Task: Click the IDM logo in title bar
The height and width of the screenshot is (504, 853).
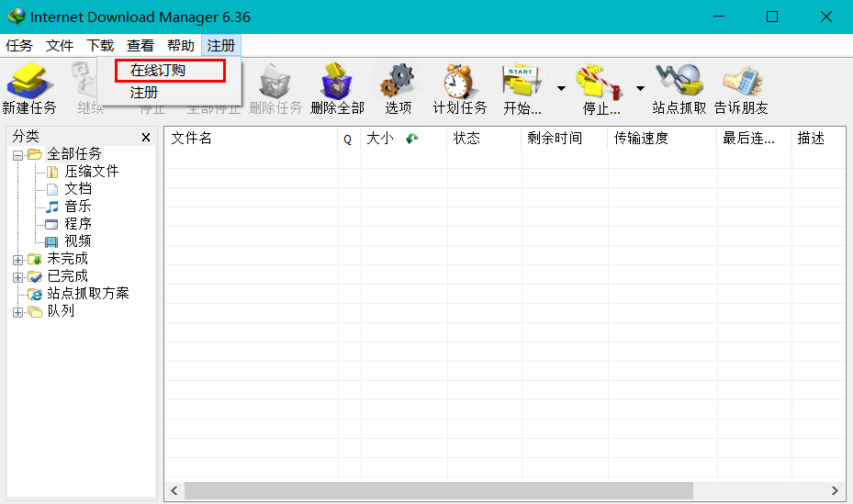Action: click(17, 17)
